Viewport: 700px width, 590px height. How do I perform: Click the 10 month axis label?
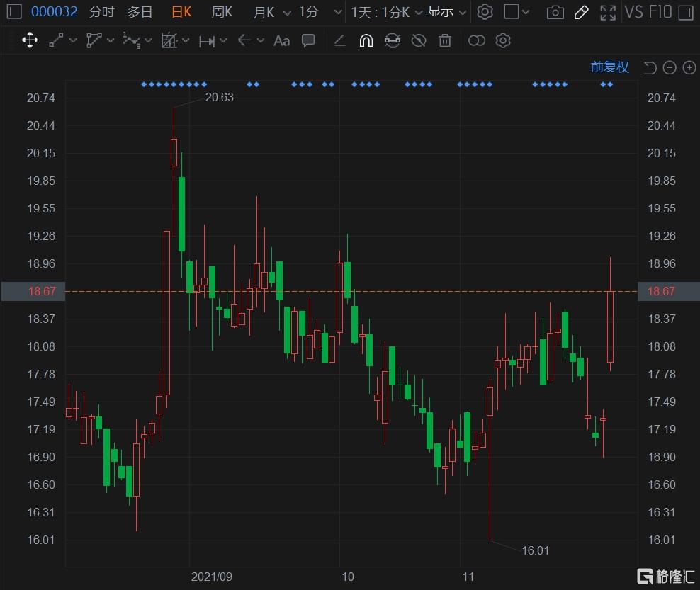coord(348,577)
